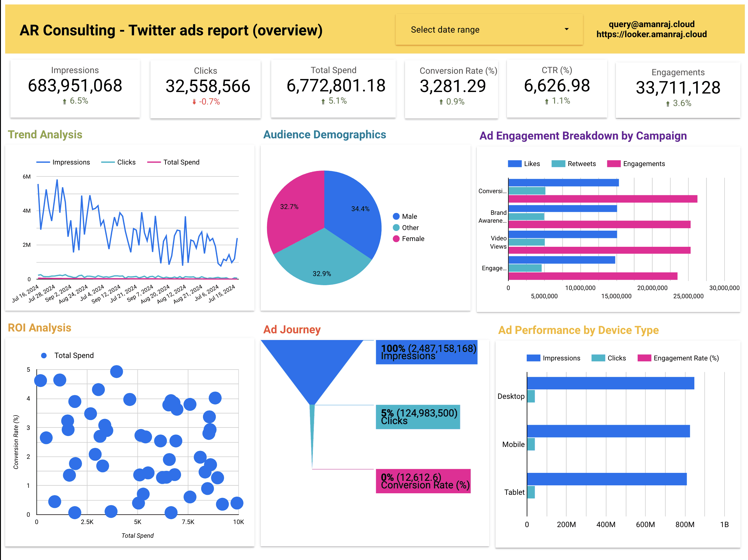Toggle the Other slice via demographics legend
The width and height of the screenshot is (748, 560).
pyautogui.click(x=396, y=227)
